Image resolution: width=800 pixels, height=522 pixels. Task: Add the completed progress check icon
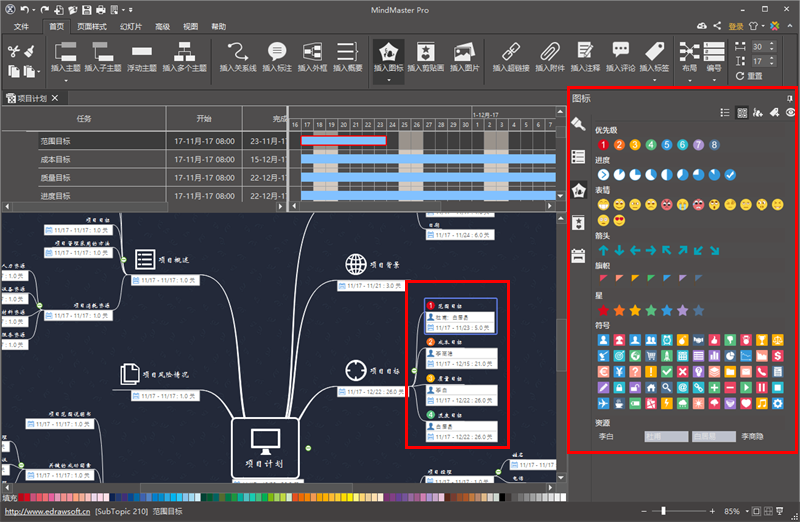[x=730, y=175]
